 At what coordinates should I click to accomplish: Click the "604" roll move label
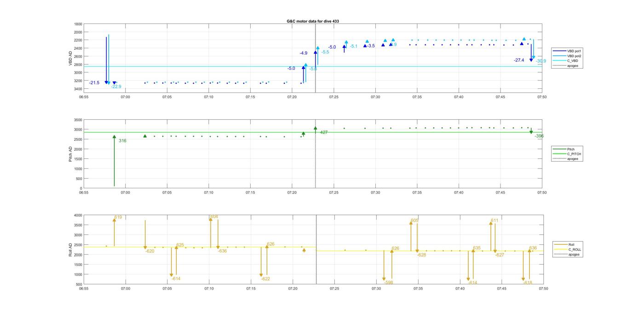pos(214,217)
